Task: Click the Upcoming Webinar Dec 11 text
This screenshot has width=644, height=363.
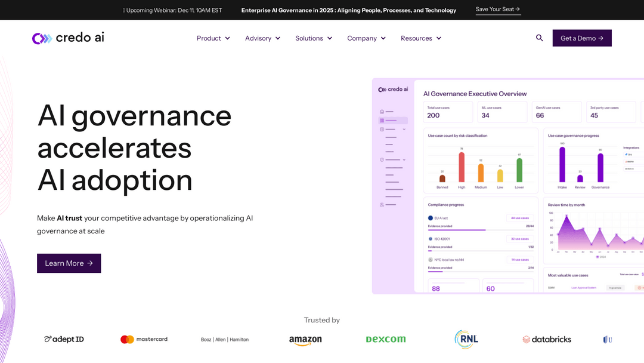Action: [172, 10]
